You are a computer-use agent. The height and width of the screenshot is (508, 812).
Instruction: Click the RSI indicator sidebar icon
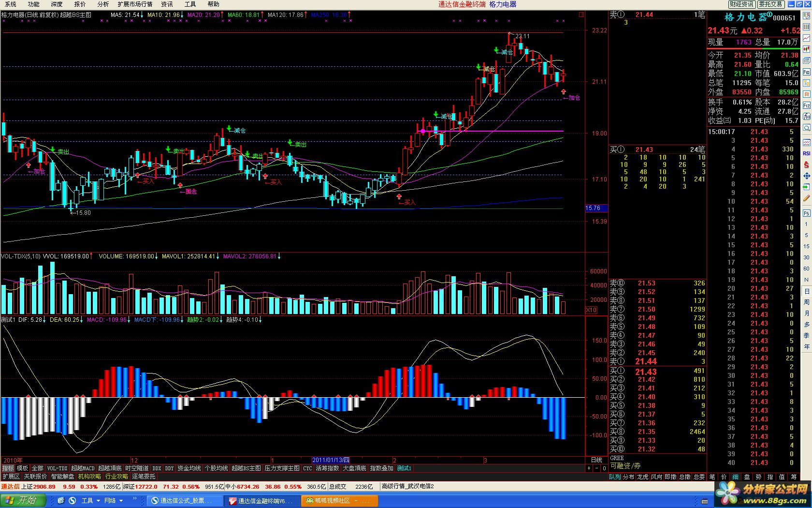[806, 153]
